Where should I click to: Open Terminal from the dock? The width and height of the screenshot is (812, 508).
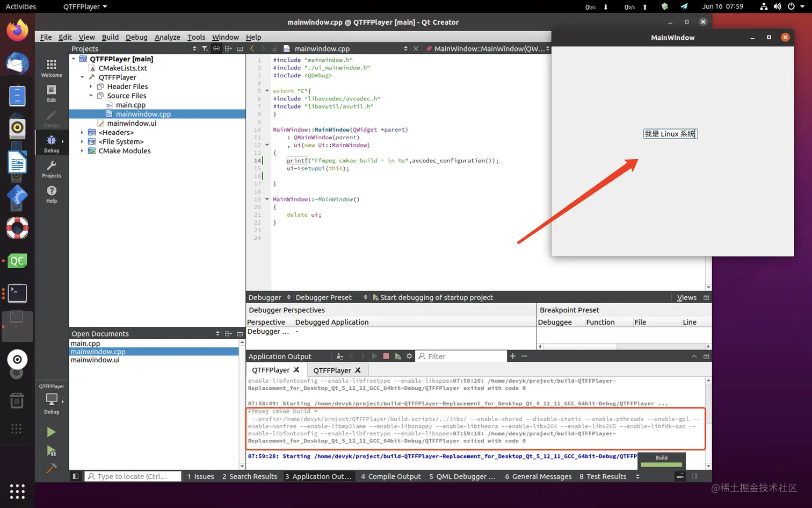point(17,293)
